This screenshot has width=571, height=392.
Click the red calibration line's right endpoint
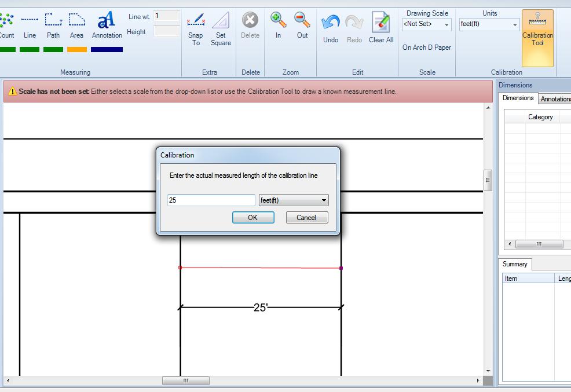pyautogui.click(x=341, y=268)
